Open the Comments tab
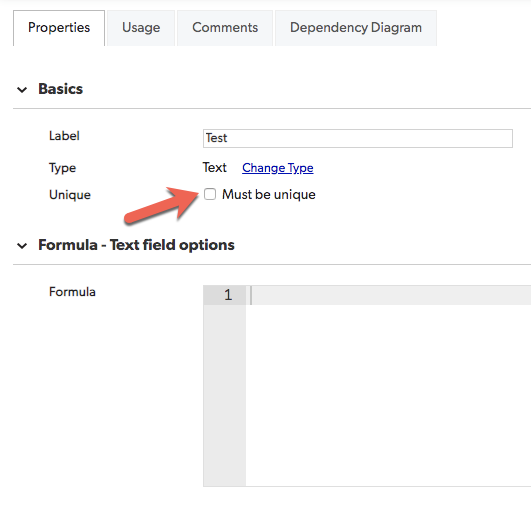Viewport: 531px width, 529px height. pyautogui.click(x=225, y=28)
